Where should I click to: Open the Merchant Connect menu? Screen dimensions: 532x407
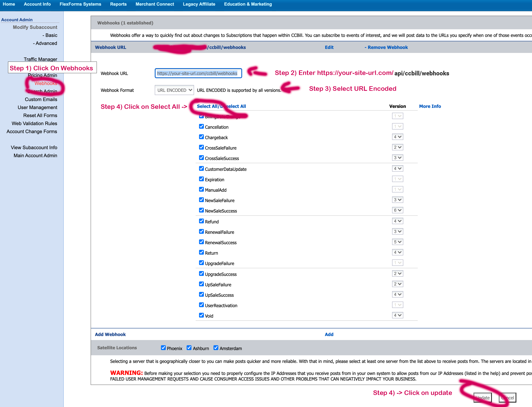(x=155, y=4)
